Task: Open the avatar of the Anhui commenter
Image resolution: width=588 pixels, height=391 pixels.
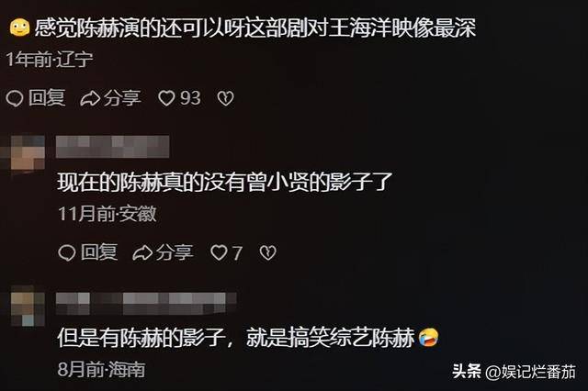Action: coord(28,152)
